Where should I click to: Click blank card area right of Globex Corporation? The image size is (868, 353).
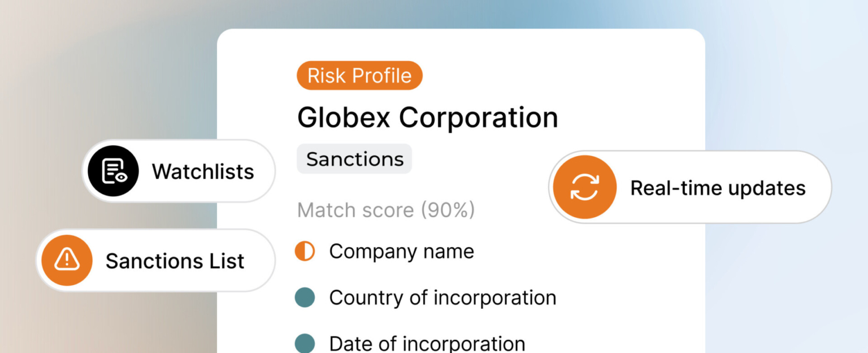coord(627,118)
